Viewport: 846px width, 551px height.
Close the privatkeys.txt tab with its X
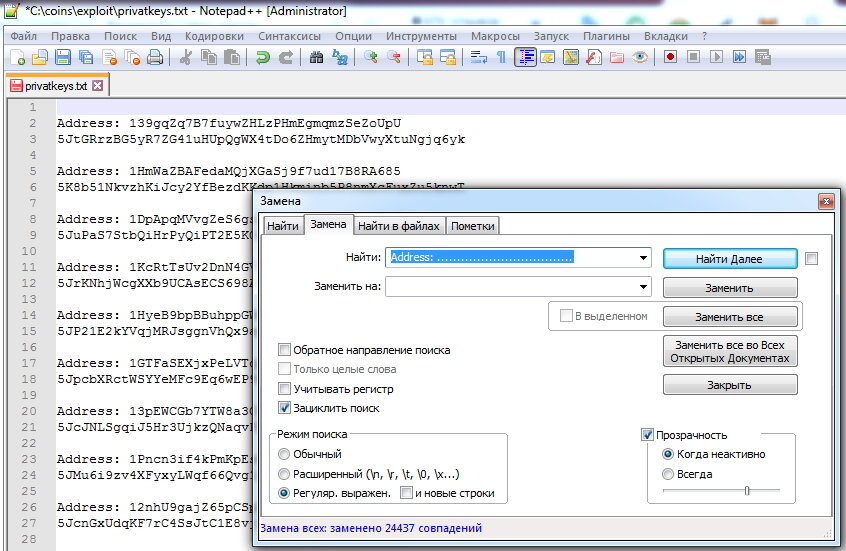(x=98, y=85)
